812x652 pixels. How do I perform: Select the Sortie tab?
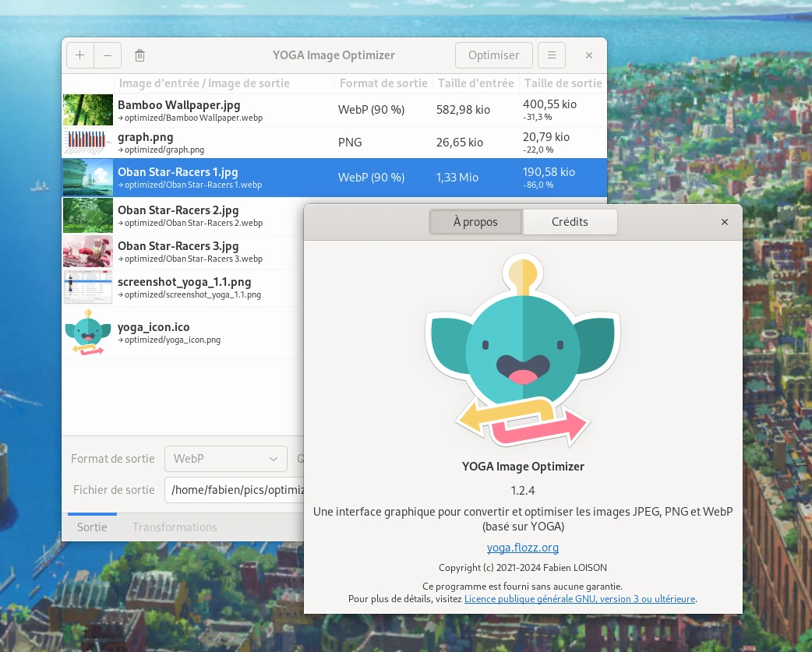92,527
